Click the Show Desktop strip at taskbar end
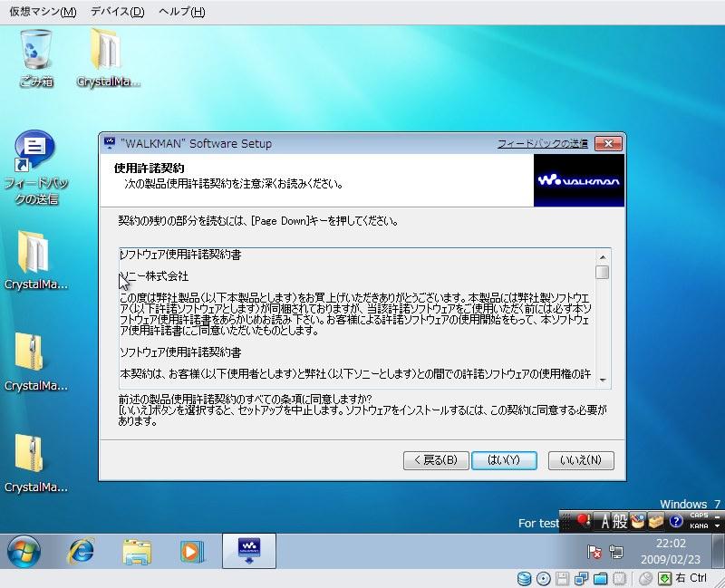Image resolution: width=725 pixels, height=588 pixels. (x=718, y=551)
